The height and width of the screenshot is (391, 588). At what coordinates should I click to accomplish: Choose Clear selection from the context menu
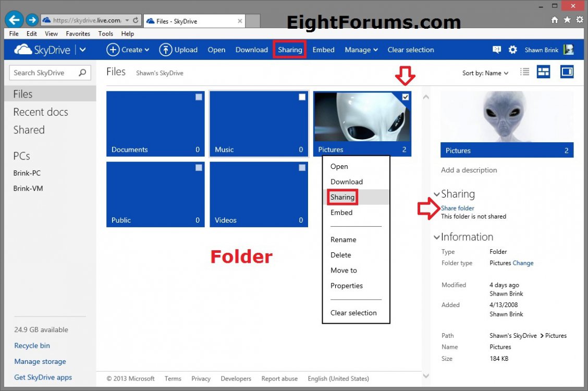[x=356, y=313]
